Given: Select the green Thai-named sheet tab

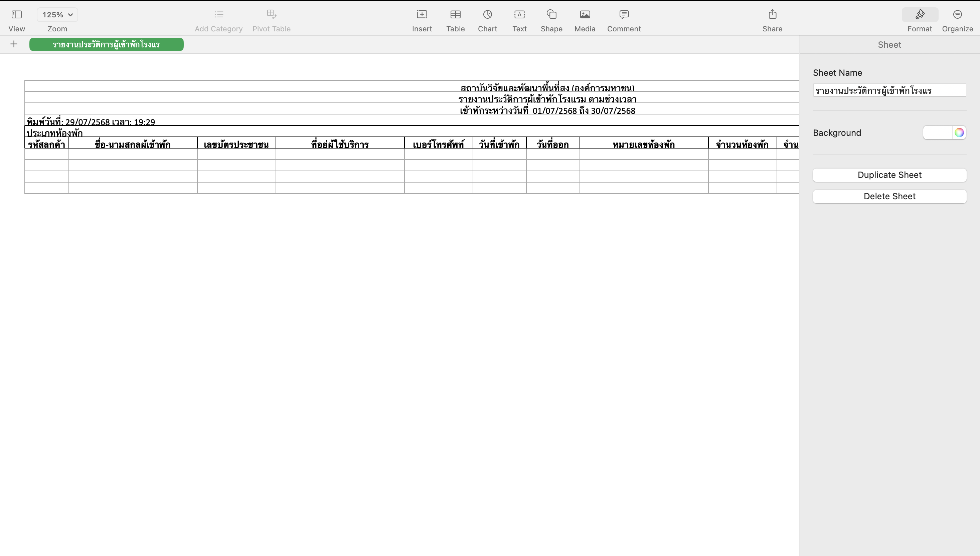Looking at the screenshot, I should coord(106,44).
